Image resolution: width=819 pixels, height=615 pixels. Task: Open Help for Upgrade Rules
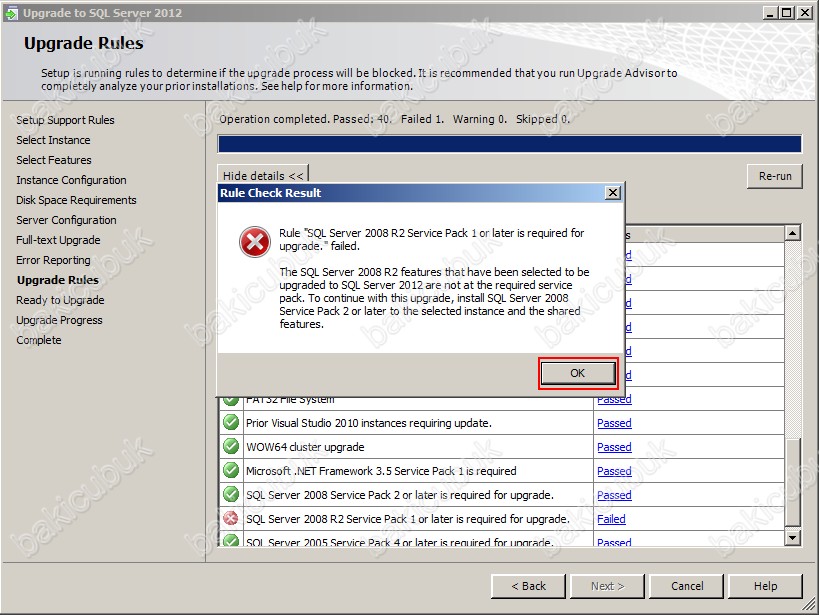click(x=765, y=586)
